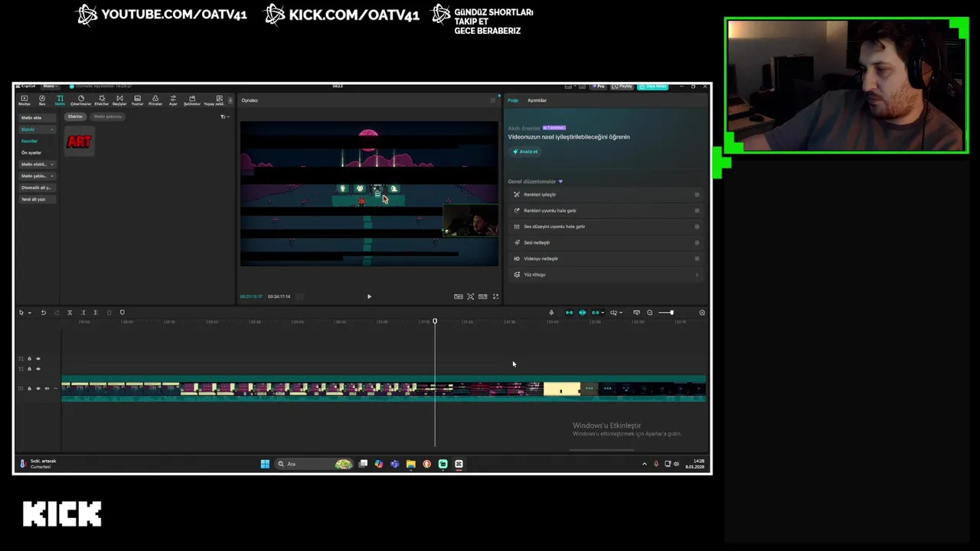Open the Ayar adjustment icon

click(173, 99)
